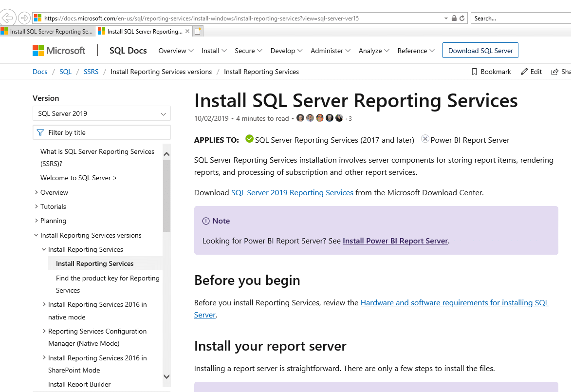Click the Edit pencil icon
This screenshot has width=571, height=392.
(x=524, y=72)
